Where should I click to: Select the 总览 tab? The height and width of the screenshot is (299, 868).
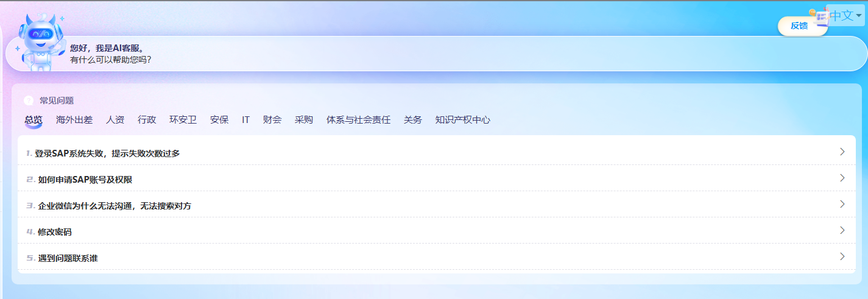click(34, 120)
